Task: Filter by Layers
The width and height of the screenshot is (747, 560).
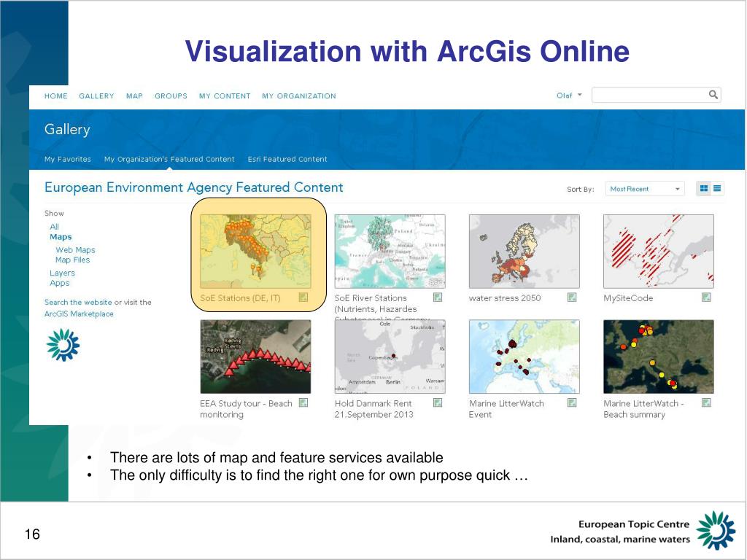Action: pyautogui.click(x=62, y=273)
